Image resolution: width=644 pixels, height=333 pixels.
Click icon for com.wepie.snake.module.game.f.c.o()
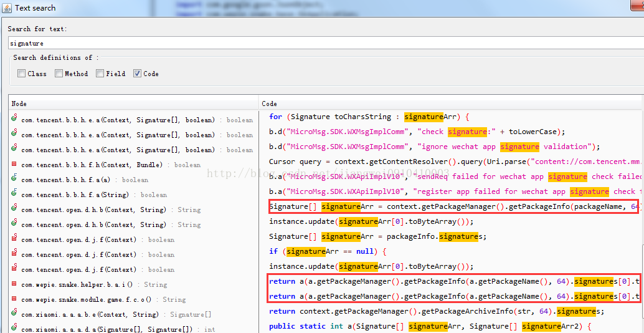pos(14,299)
